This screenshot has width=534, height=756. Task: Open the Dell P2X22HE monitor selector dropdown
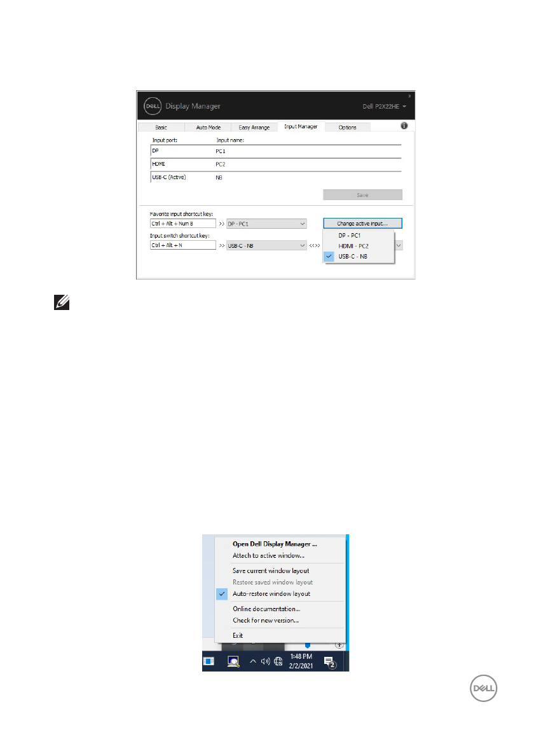(x=385, y=107)
